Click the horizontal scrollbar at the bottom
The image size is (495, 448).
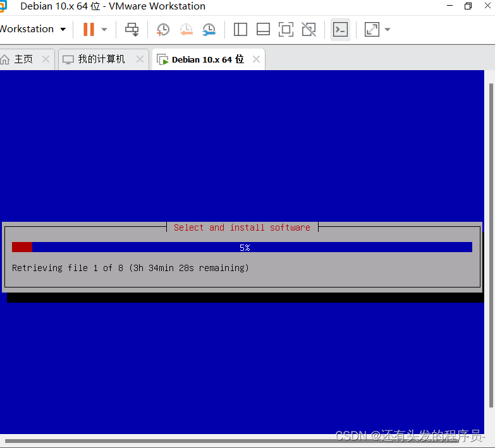[240, 440]
